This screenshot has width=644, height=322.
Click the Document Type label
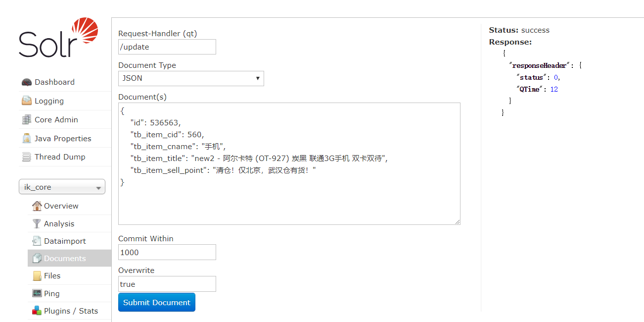pyautogui.click(x=147, y=65)
